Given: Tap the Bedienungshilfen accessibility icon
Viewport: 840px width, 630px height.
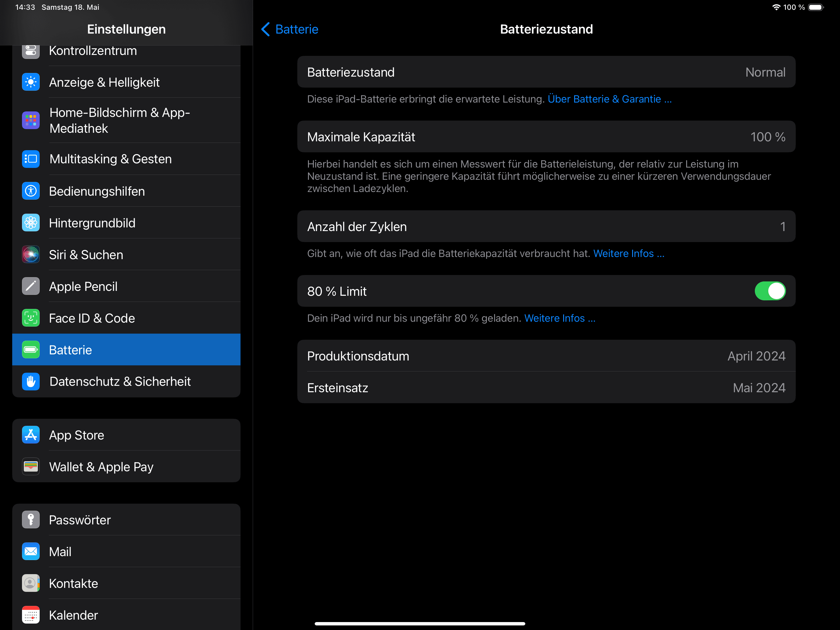Looking at the screenshot, I should click(x=31, y=191).
